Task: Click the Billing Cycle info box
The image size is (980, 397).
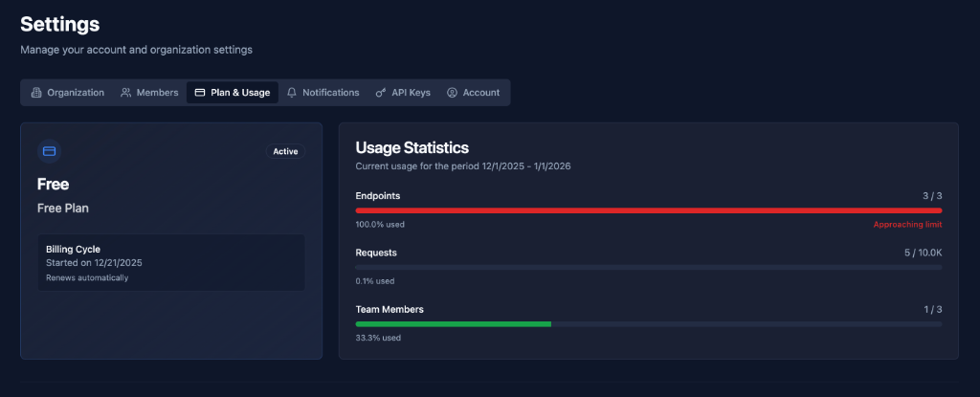Action: (x=170, y=263)
